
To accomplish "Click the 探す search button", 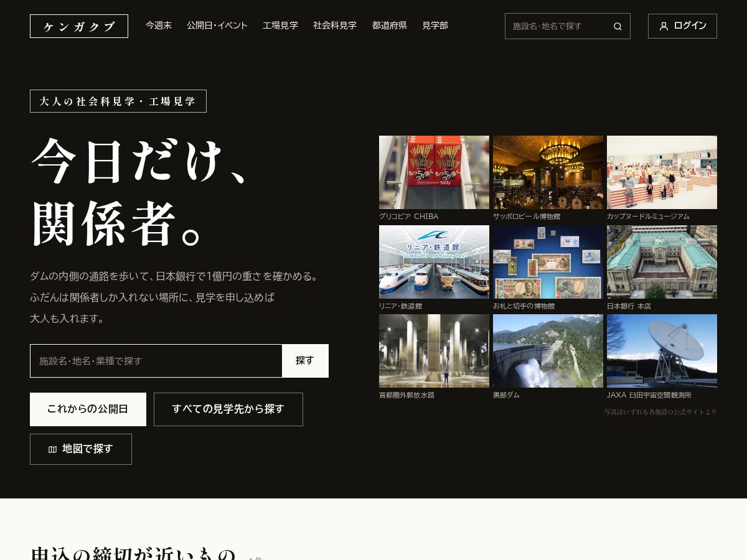I will [x=305, y=361].
